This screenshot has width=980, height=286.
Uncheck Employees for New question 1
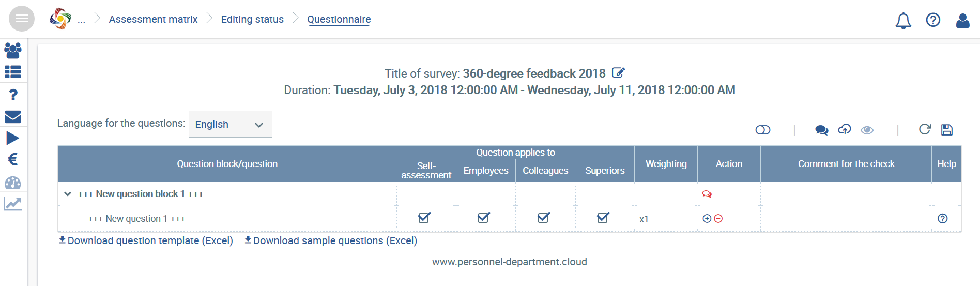click(484, 218)
